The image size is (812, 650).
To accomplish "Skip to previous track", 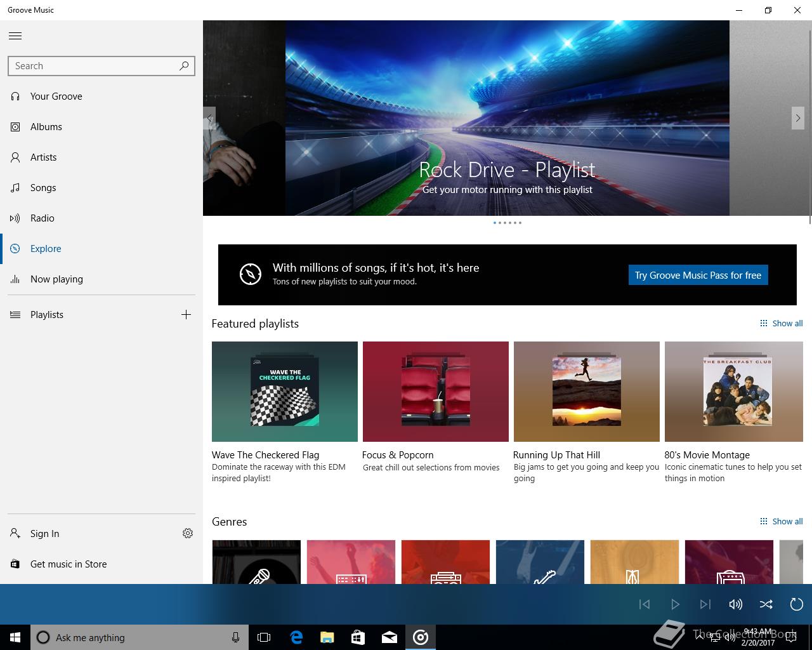I will click(645, 604).
